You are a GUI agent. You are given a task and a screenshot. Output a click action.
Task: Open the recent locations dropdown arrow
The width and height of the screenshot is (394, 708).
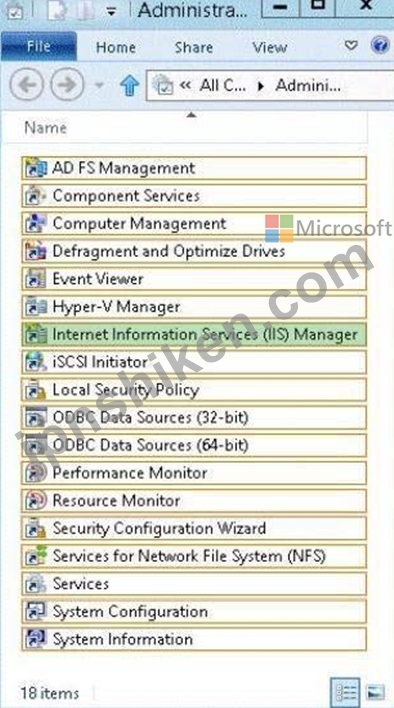tap(100, 85)
